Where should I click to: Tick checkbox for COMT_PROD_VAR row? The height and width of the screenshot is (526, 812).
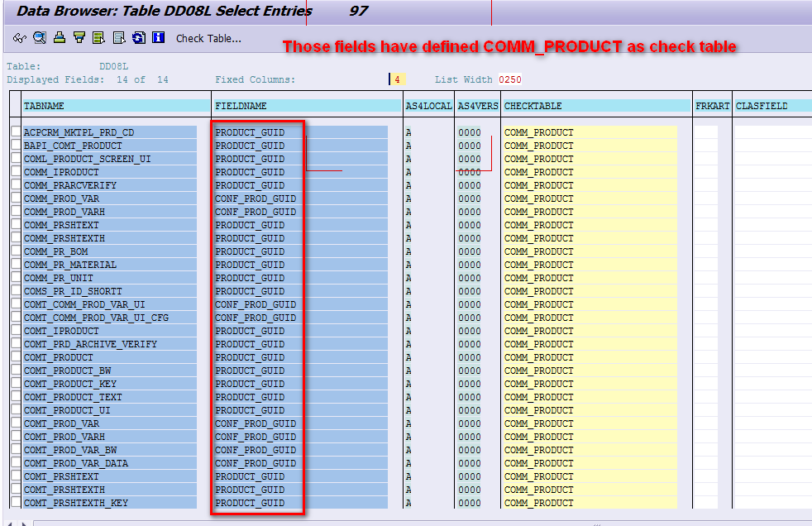pos(16,423)
